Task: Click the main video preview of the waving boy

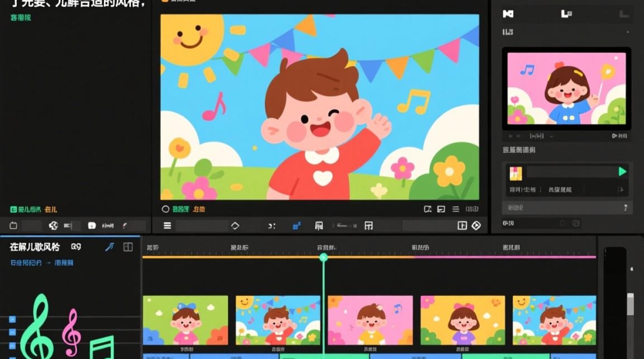Action: 320,107
